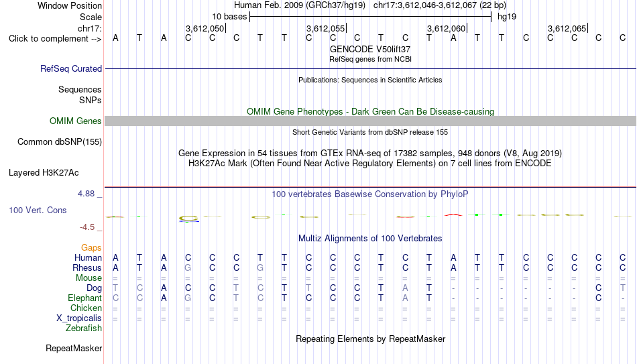Click 'Short Genetic Variants from dbSNP release 155'
The width and height of the screenshot is (637, 364).
pos(370,133)
